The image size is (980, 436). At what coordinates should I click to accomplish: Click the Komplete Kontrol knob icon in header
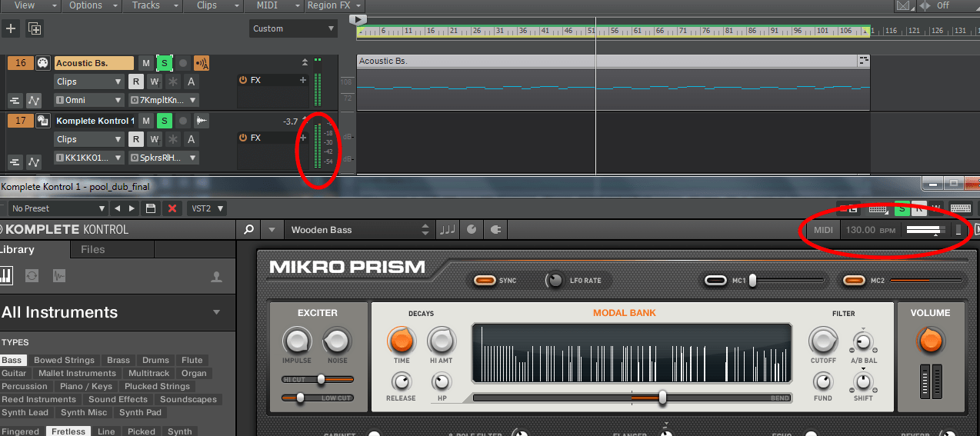[472, 229]
